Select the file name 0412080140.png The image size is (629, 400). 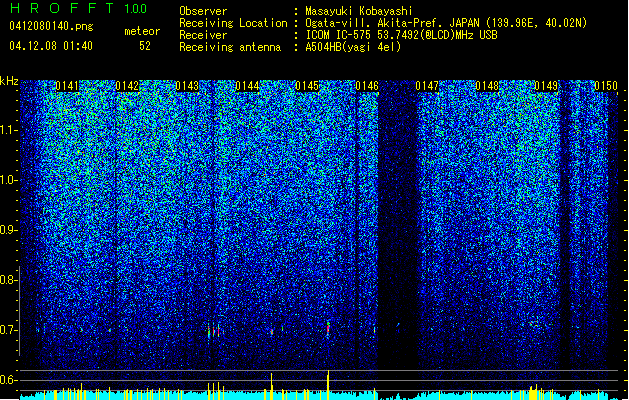(x=51, y=26)
